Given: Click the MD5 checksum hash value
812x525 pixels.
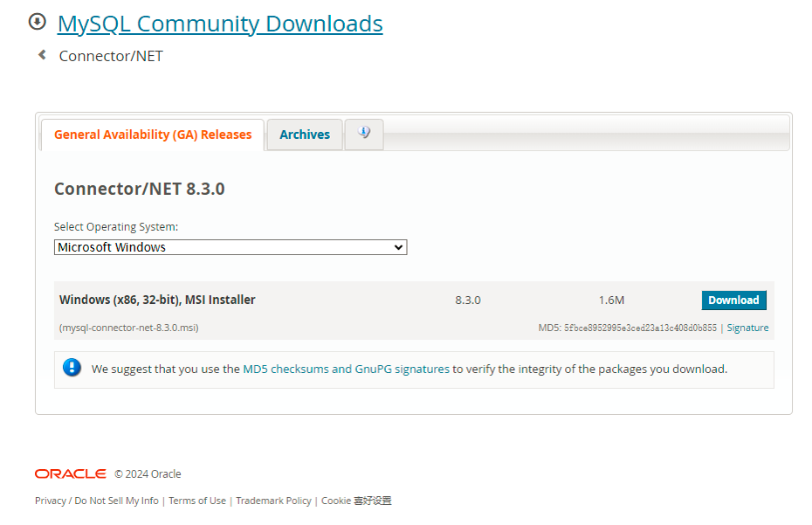Looking at the screenshot, I should tap(640, 328).
